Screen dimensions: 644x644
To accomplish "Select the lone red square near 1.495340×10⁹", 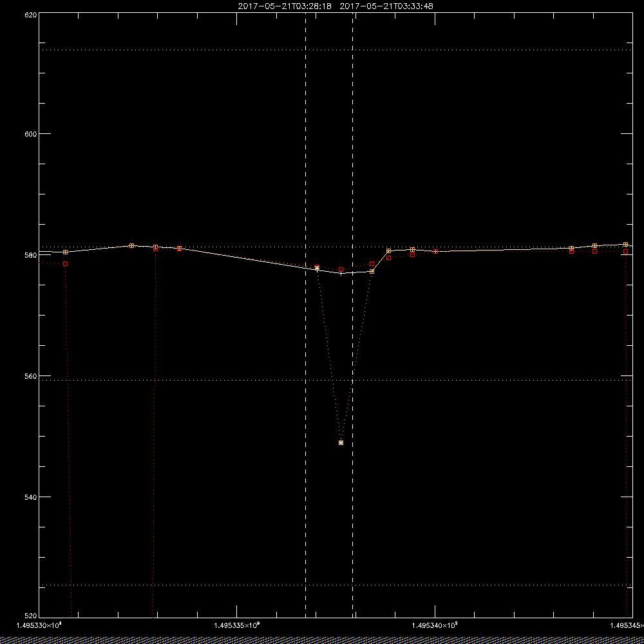I will coord(436,251).
